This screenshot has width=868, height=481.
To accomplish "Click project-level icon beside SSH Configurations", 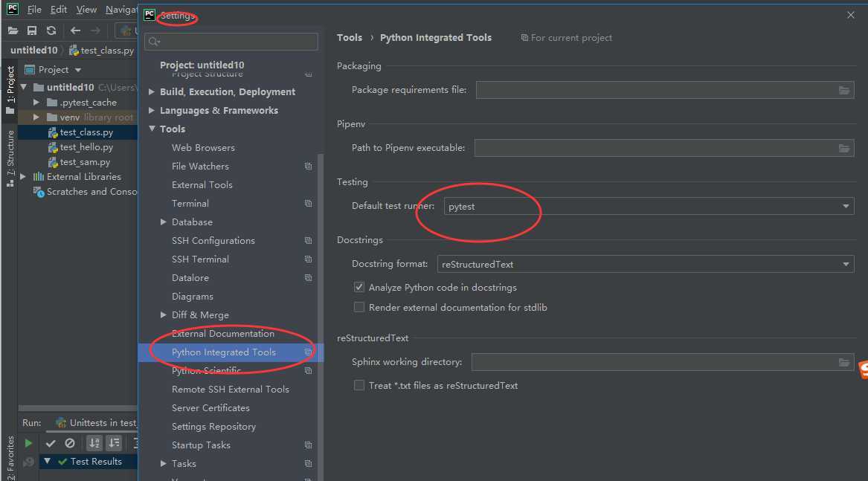I will pos(309,240).
